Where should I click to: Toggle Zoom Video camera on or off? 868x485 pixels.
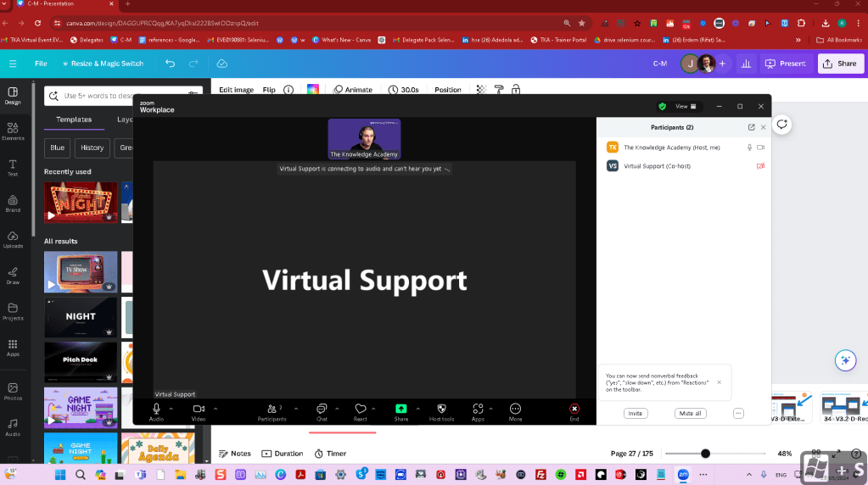[199, 412]
